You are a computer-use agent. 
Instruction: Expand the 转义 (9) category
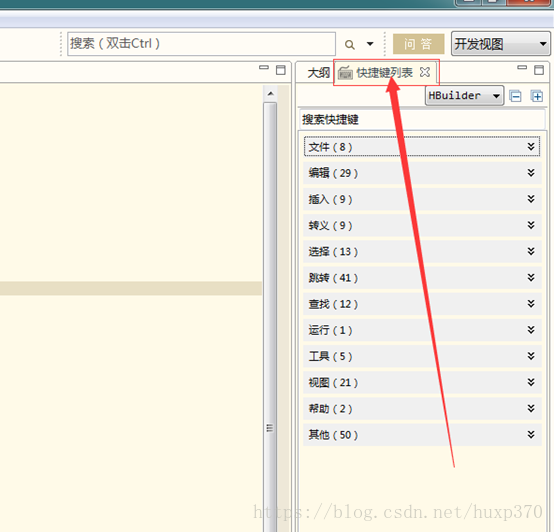pyautogui.click(x=422, y=225)
